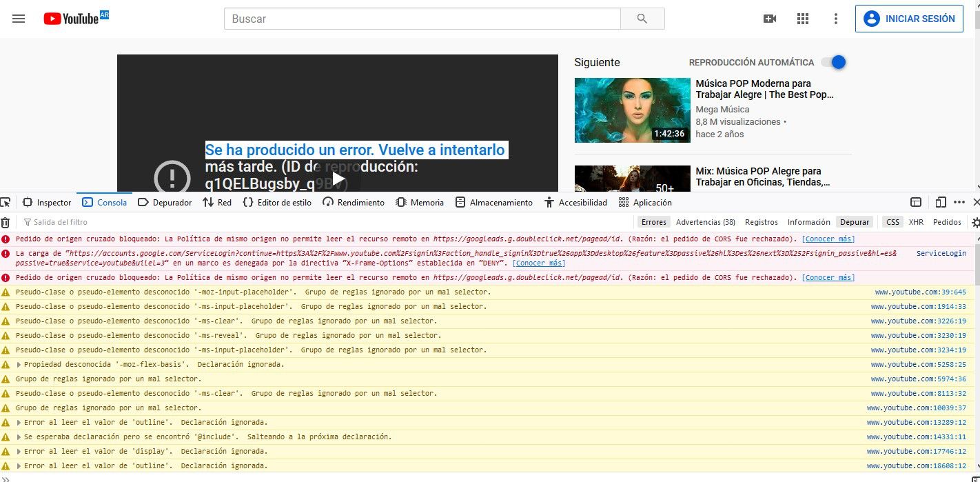The image size is (980, 482).
Task: Click in the Buscar search field
Action: pos(422,19)
